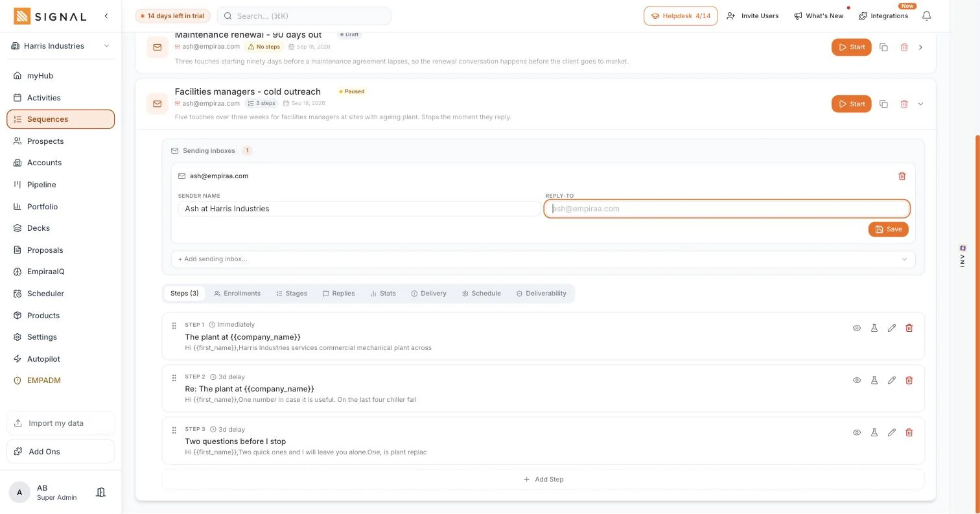Duplicate the Maintenance renewal sequence

point(883,47)
